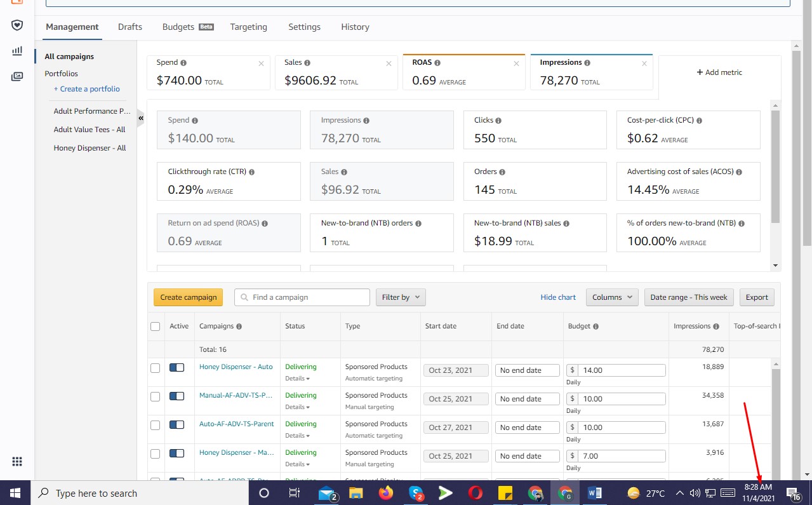Launch Google Chrome from the taskbar
Screen dimensions: 812x505
click(566, 493)
